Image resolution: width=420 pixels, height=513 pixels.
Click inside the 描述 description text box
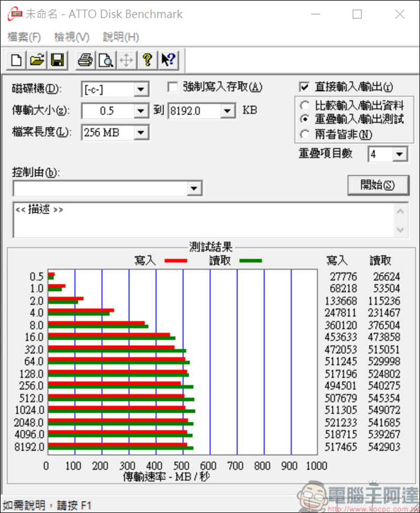pos(204,220)
